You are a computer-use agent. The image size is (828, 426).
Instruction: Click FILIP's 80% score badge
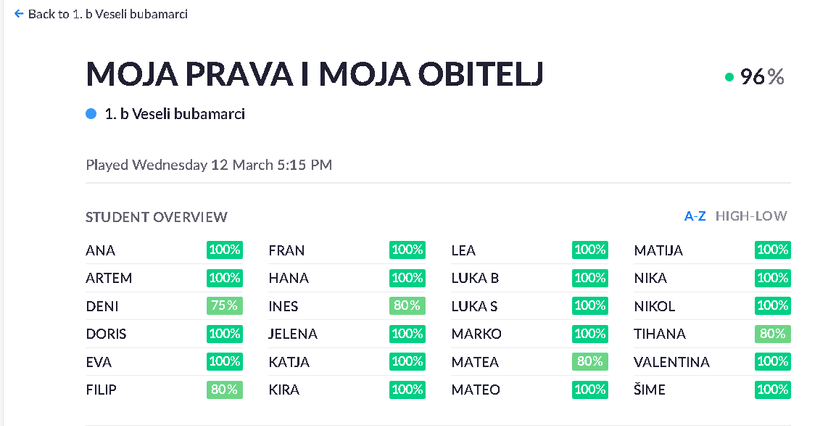click(224, 390)
